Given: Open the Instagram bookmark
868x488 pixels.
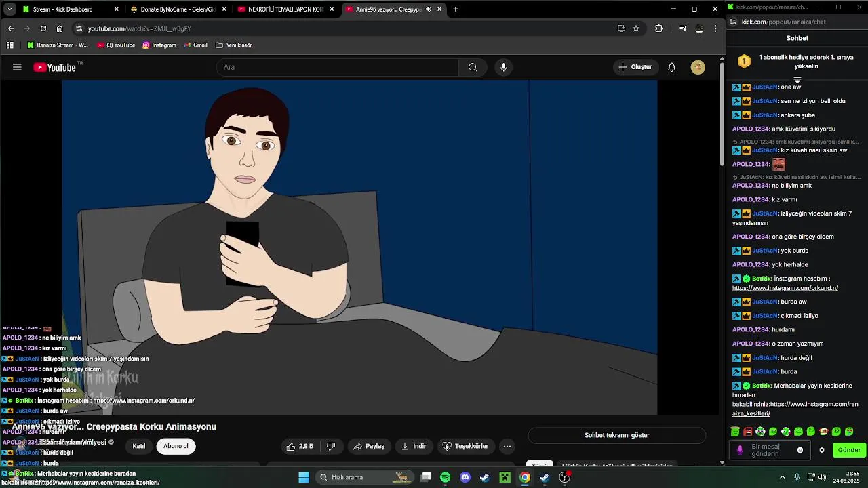Looking at the screenshot, I should 159,45.
